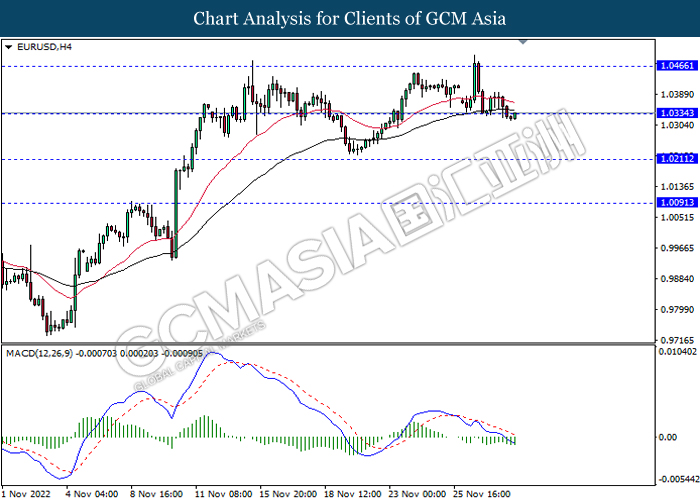Viewport: 700px width, 500px height.
Task: Click the 0.98840 price axis value
Action: click(677, 279)
